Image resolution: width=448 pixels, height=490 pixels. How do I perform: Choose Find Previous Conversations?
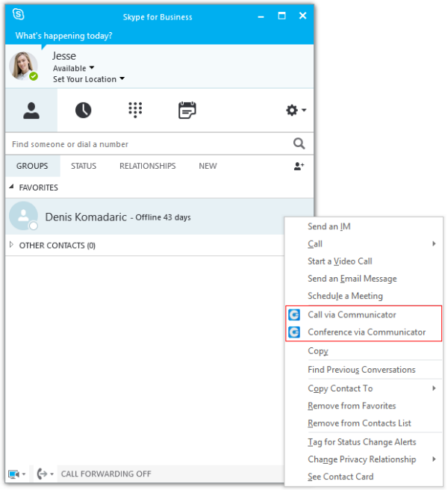[x=364, y=370]
